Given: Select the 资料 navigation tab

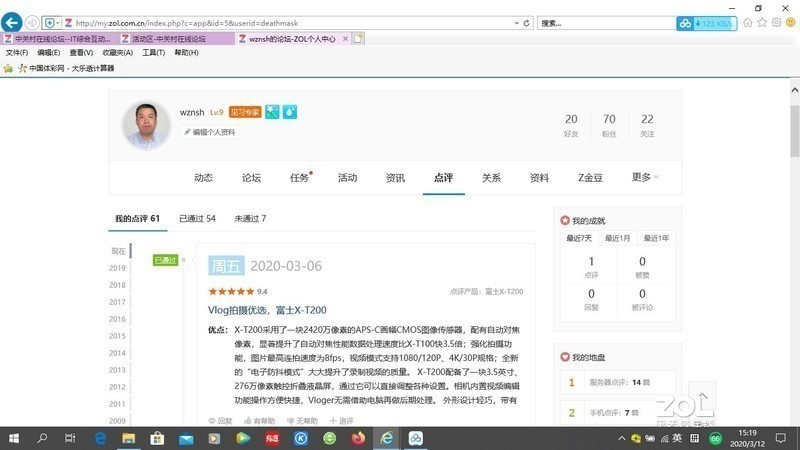Looking at the screenshot, I should point(539,178).
